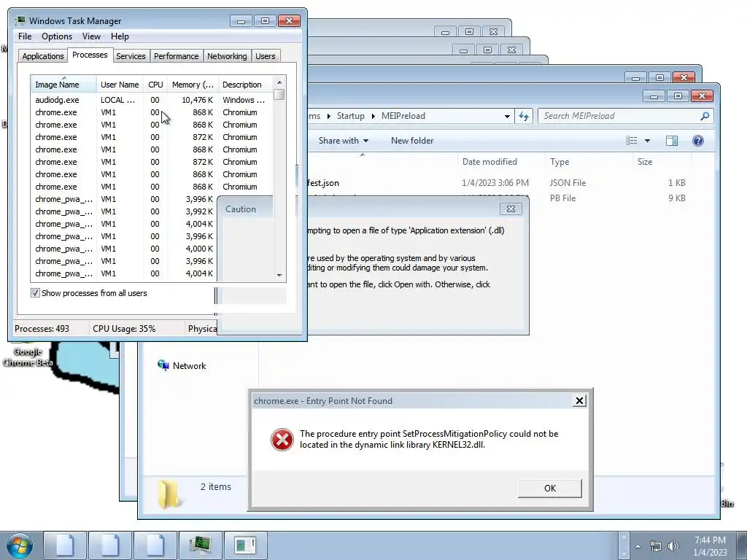Click the rightmost taskbar window icon

[245, 545]
